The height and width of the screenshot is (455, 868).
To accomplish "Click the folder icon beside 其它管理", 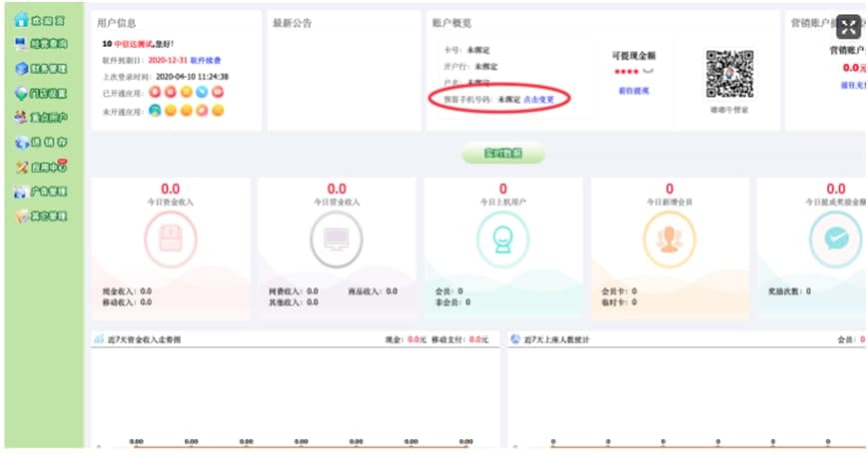I will [x=22, y=217].
